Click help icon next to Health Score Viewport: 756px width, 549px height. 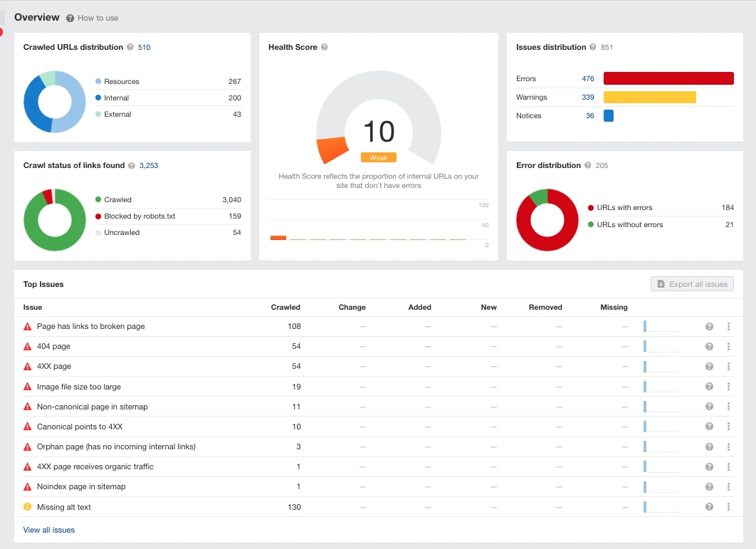click(x=325, y=48)
